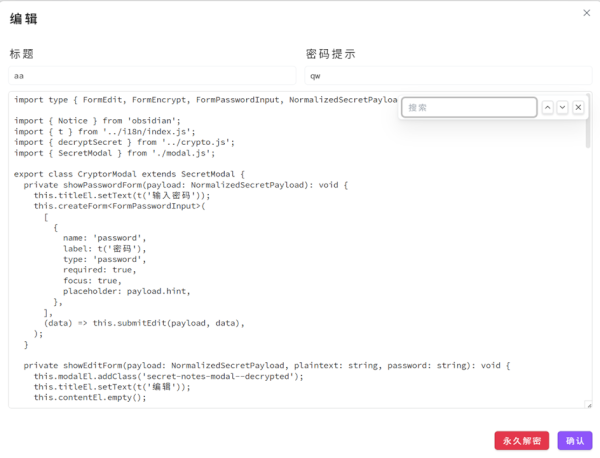Click the line this.titleEl.setText(t('输入密码'))

coord(122,196)
